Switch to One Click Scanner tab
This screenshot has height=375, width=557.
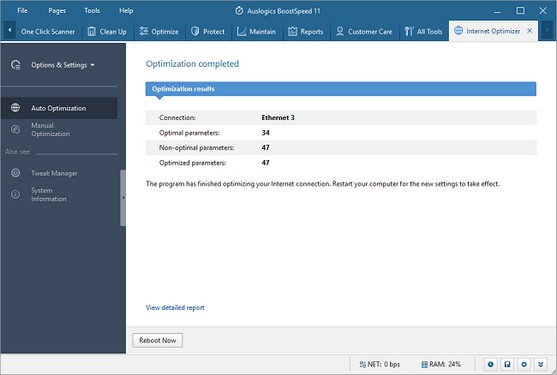pos(48,32)
